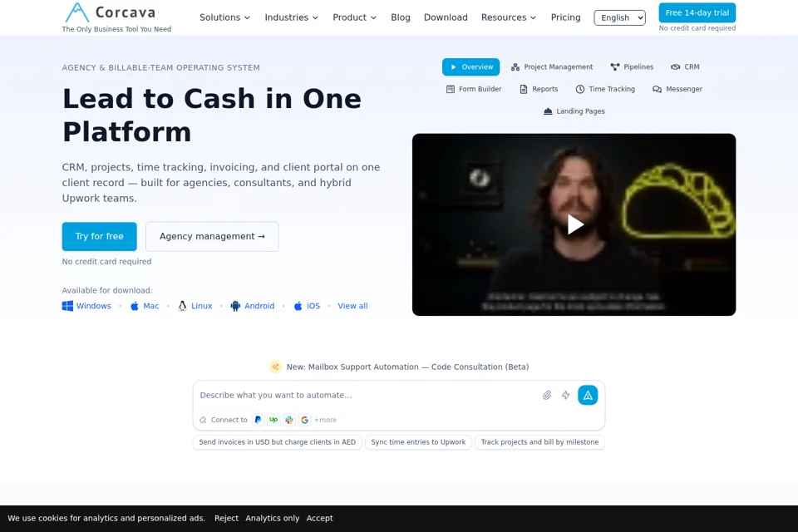Screen dimensions: 798x532
Task: Click the Corcava mountain logo icon
Action: pyautogui.click(x=77, y=12)
